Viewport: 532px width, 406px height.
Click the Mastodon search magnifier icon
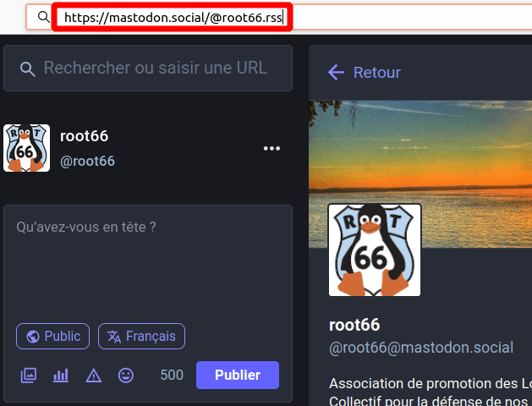(28, 69)
